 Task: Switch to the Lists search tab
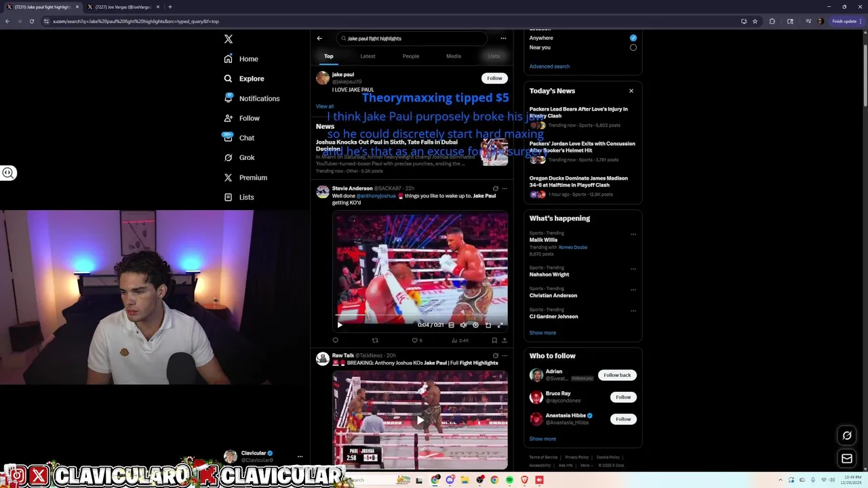pos(494,56)
